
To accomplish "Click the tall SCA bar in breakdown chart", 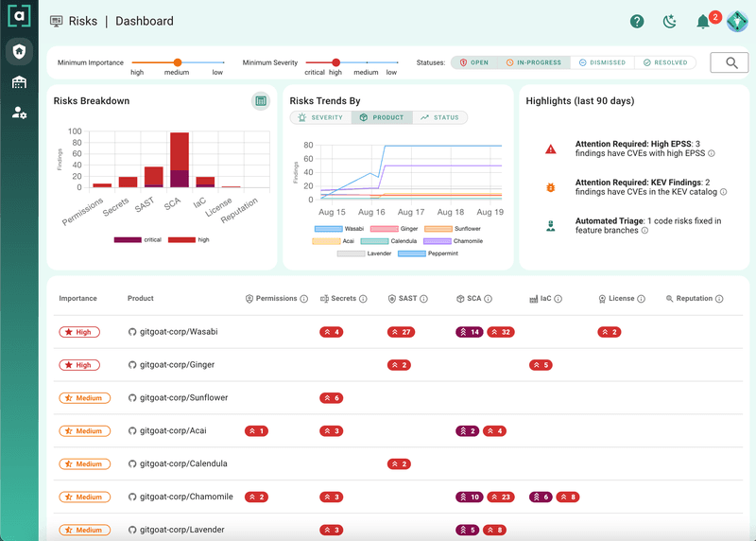I will point(180,160).
